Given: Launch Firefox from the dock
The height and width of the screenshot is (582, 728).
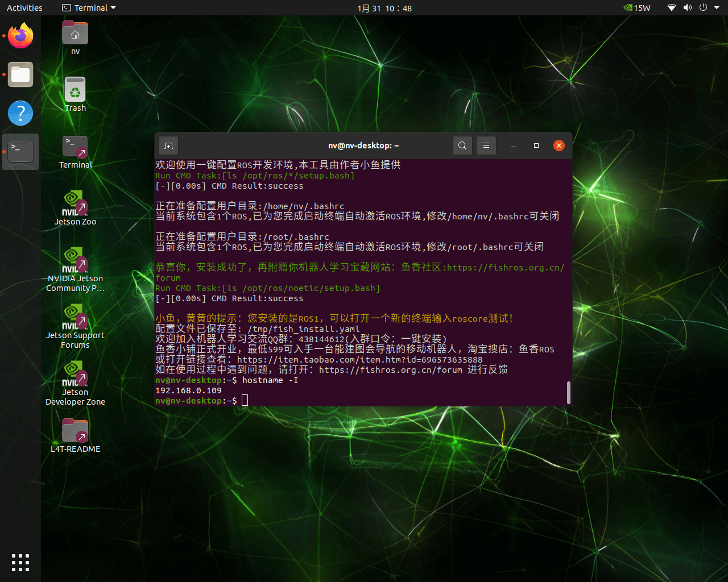Looking at the screenshot, I should 20,36.
